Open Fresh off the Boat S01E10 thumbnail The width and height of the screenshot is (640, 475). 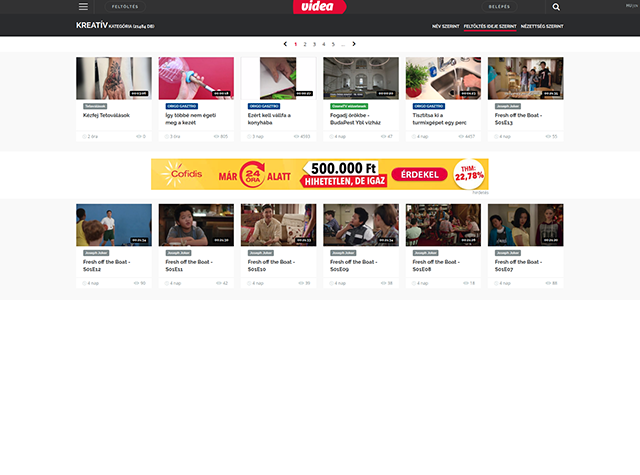tap(278, 225)
